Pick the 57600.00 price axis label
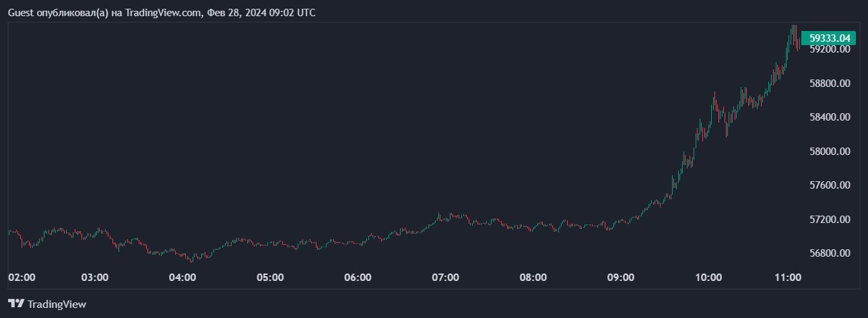 point(830,185)
